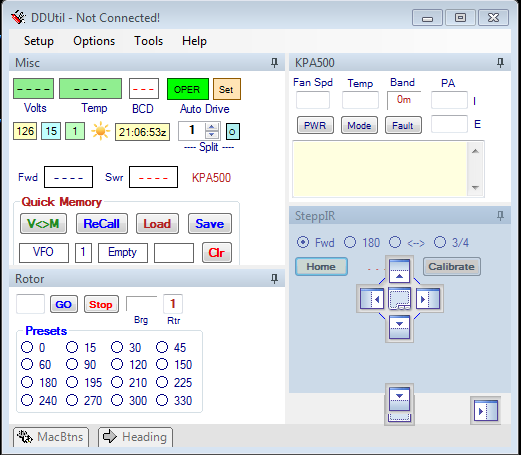Viewport: 521px width, 455px height.
Task: Pin the SteppIR panel
Action: tap(500, 216)
